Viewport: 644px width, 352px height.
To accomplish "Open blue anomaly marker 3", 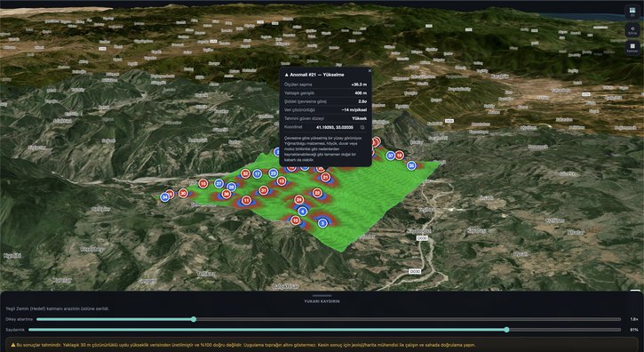I will tap(322, 223).
